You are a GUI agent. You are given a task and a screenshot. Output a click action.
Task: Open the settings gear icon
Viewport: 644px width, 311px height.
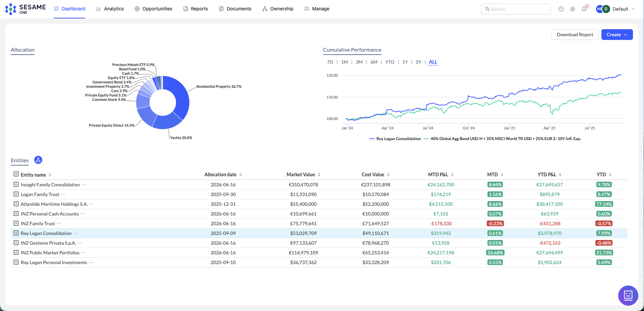[573, 9]
